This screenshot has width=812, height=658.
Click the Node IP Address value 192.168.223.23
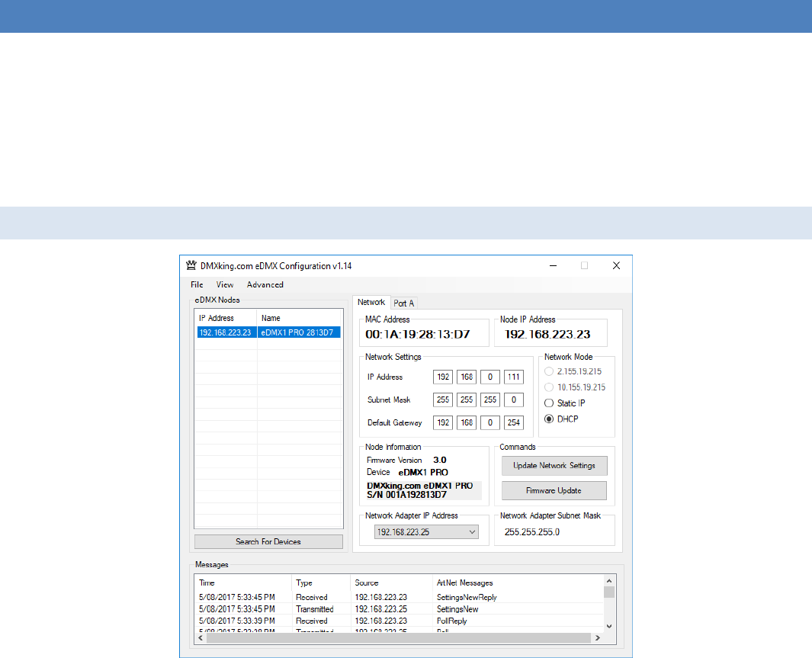pyautogui.click(x=547, y=335)
